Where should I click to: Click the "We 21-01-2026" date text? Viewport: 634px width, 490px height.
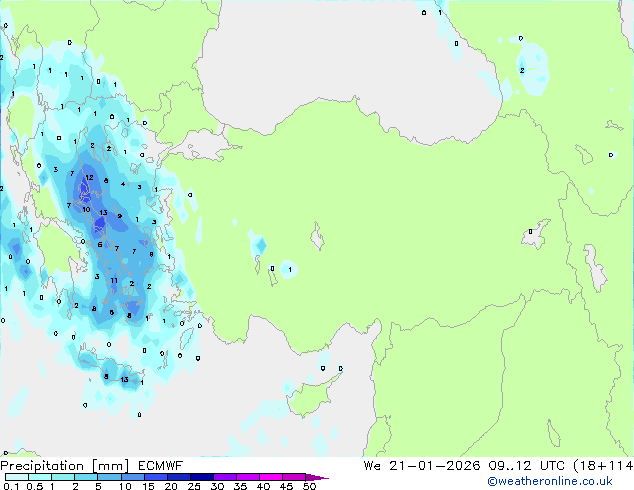(422, 466)
